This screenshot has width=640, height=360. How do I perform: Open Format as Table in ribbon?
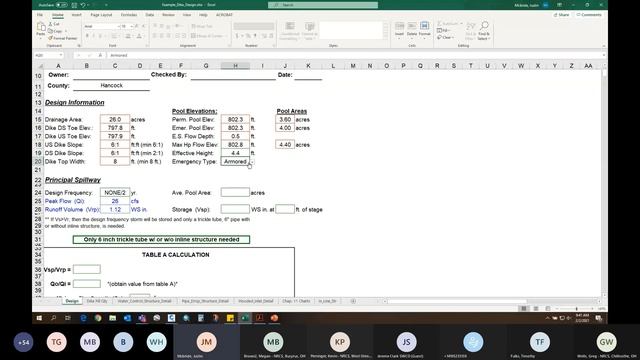[x=309, y=31]
